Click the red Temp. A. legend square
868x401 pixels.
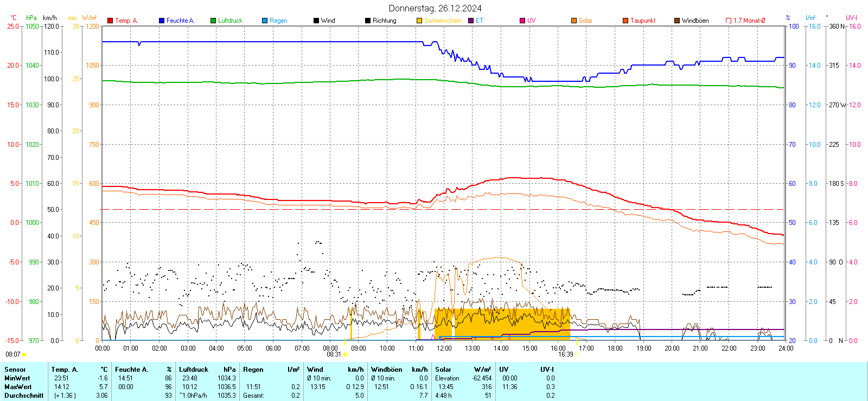pos(110,21)
